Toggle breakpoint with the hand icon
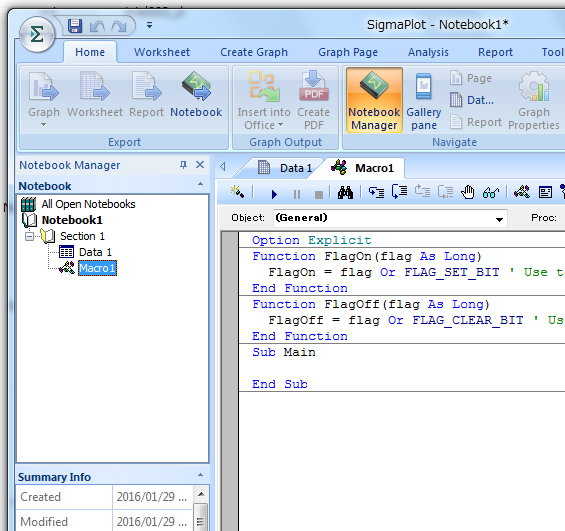565x531 pixels. pos(468,192)
